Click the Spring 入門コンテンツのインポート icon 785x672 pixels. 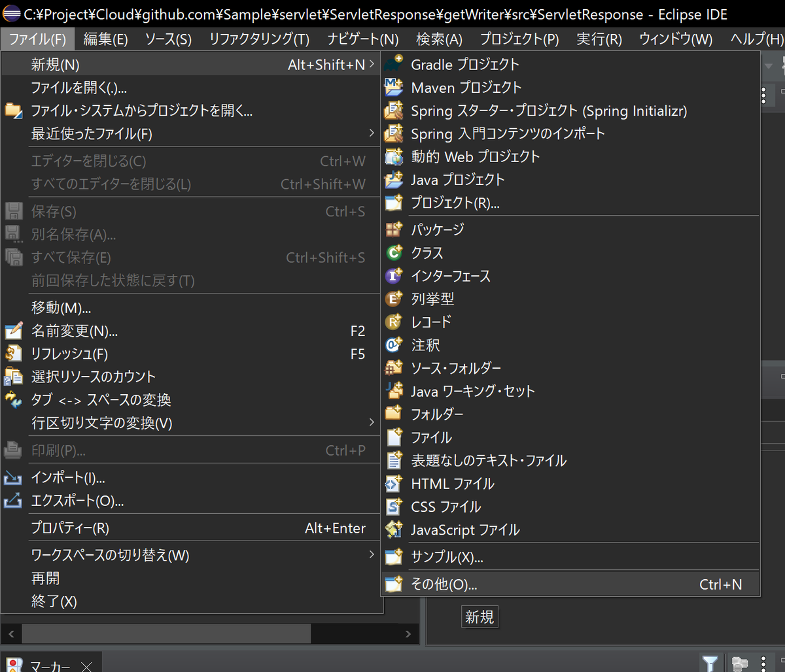point(394,133)
